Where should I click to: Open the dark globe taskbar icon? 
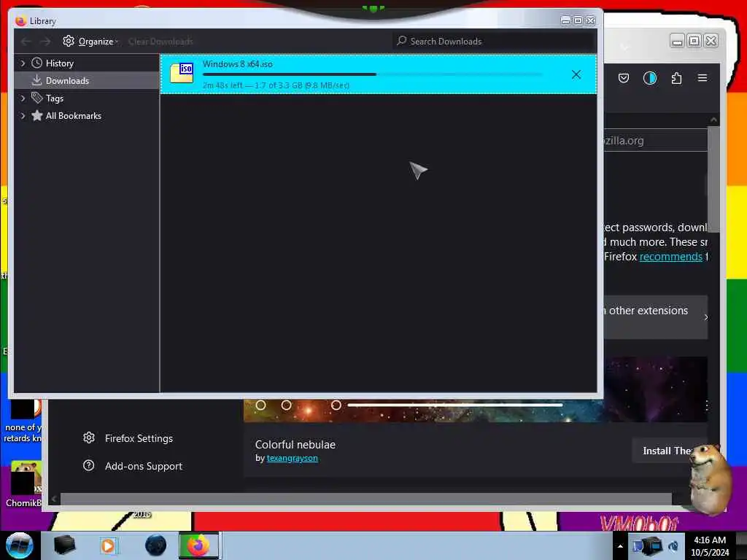(156, 545)
